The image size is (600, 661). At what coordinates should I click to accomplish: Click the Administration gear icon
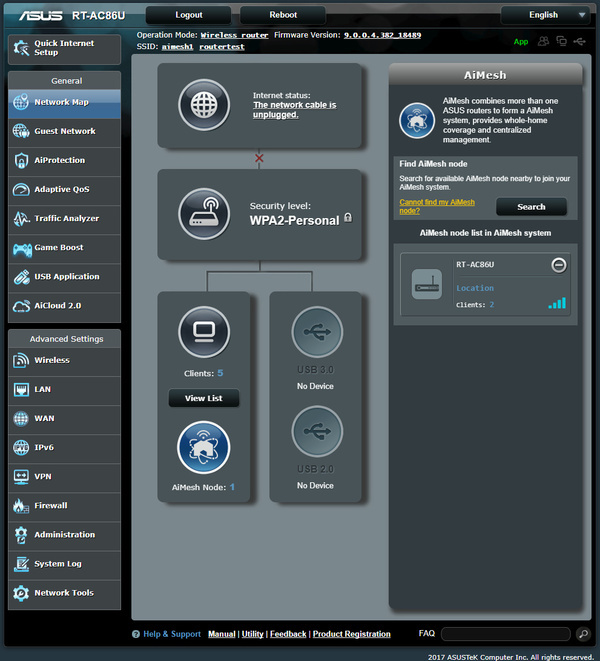(x=21, y=535)
